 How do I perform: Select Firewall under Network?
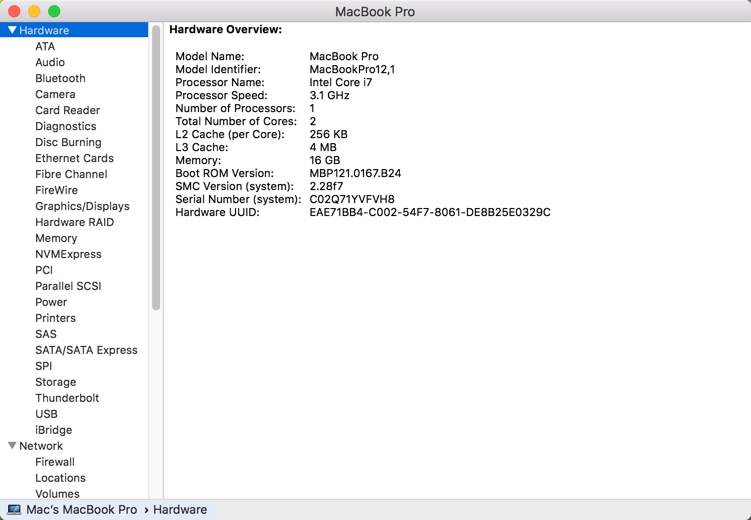pos(56,462)
